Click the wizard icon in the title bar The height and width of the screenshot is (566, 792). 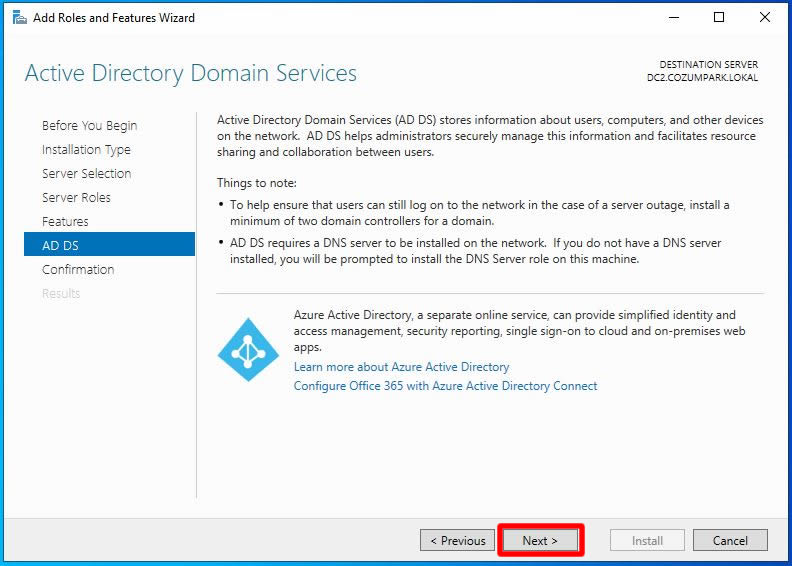[19, 17]
